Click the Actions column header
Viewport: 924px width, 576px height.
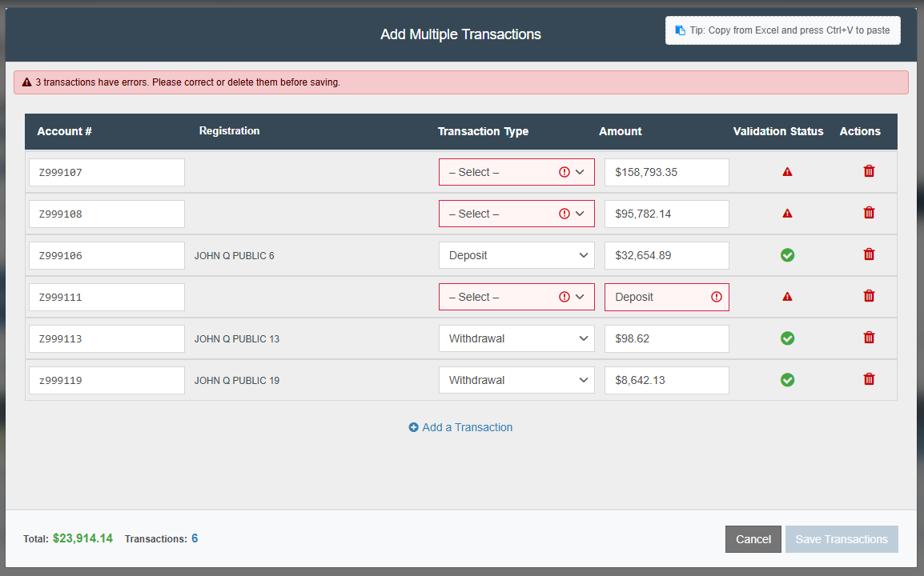pos(860,131)
